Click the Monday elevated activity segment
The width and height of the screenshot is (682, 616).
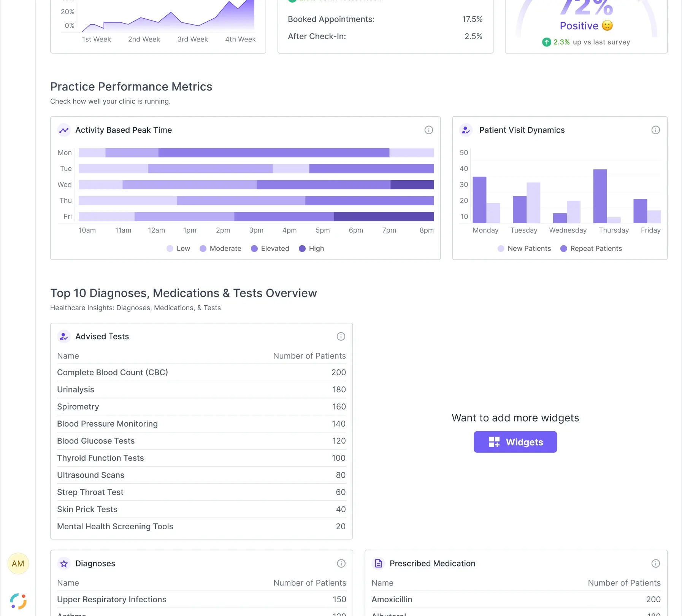pos(274,153)
